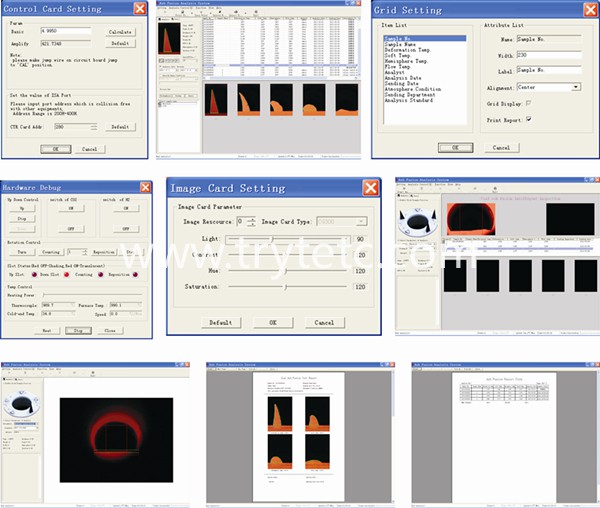Image resolution: width=600 pixels, height=508 pixels.
Task: Select the tall red cone thumbnail in strip
Action: coord(216,100)
